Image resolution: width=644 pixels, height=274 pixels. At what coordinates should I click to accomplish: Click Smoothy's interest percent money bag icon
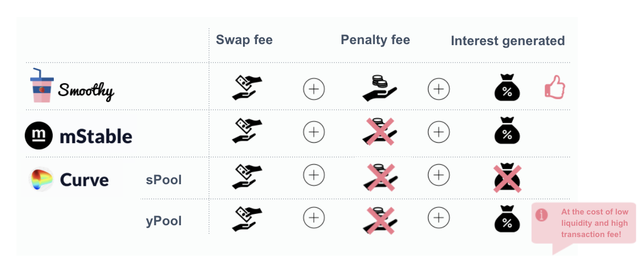(507, 87)
